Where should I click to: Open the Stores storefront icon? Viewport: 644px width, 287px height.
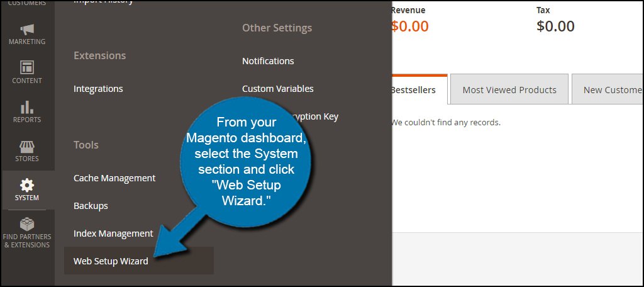coord(27,146)
